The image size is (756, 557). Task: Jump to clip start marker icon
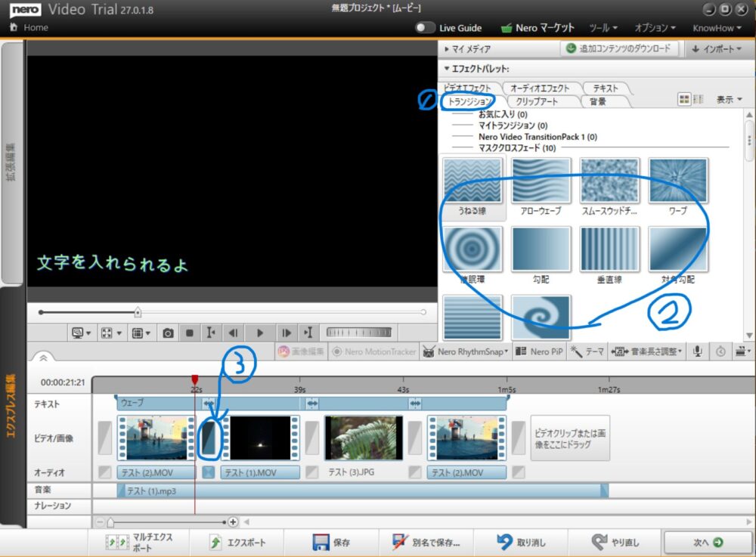pos(211,333)
